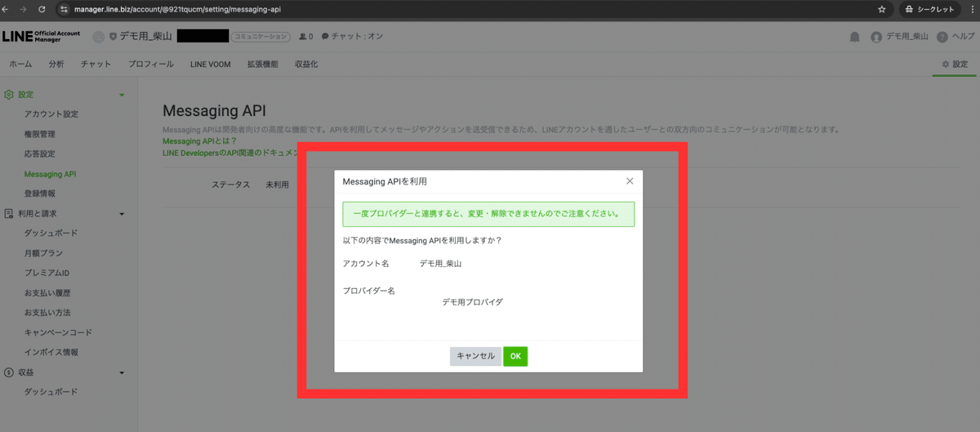Screen dimensions: 980x432
Task: Select 登録情報 in sidebar
Action: [x=40, y=194]
